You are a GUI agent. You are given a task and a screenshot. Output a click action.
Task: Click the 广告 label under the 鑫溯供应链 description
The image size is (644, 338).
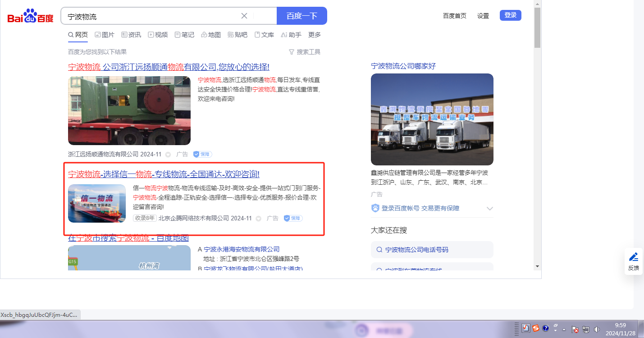377,194
